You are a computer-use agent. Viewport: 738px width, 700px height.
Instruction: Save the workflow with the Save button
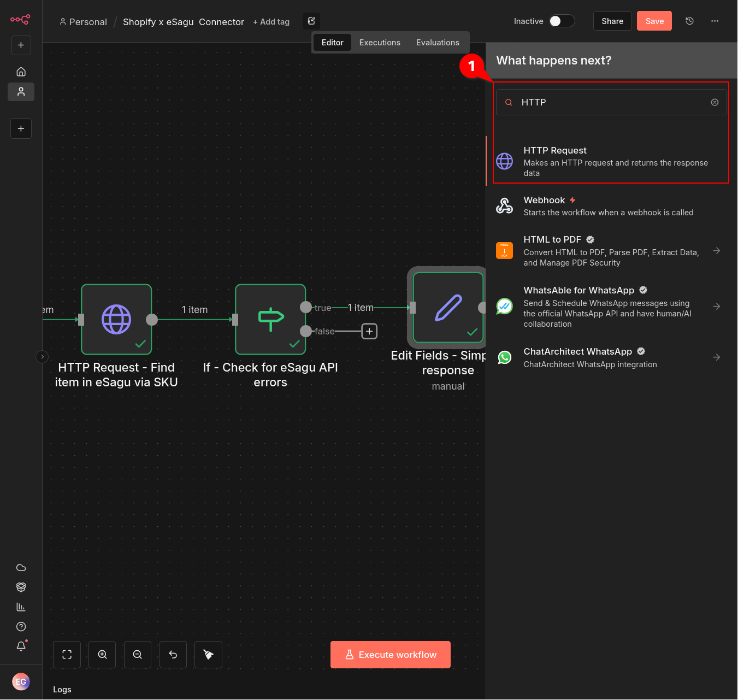(x=654, y=21)
